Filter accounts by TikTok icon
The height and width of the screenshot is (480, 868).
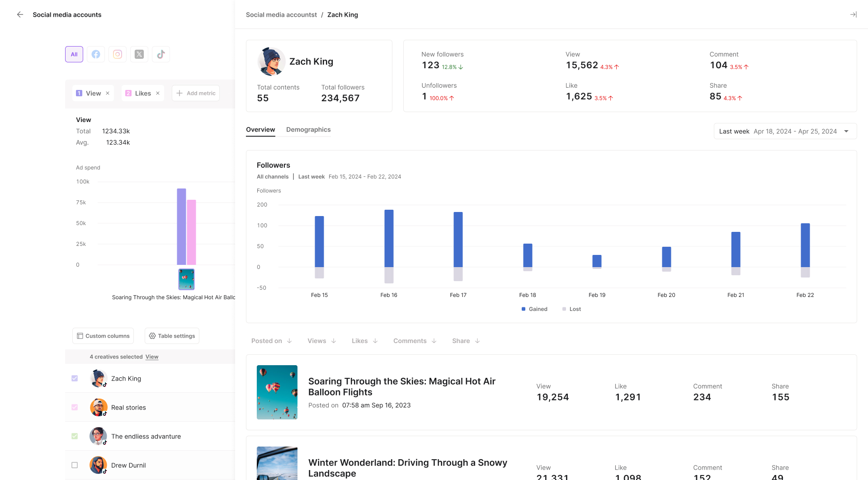click(x=161, y=54)
